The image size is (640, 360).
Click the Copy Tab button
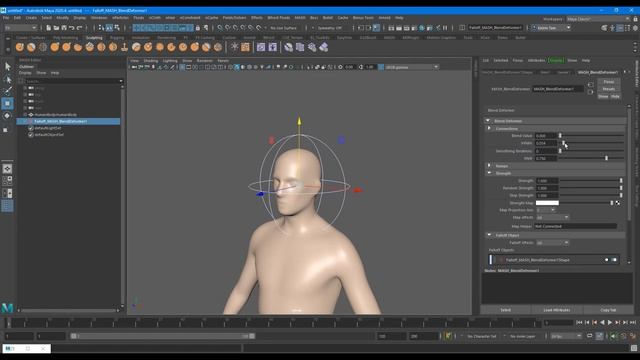608,310
